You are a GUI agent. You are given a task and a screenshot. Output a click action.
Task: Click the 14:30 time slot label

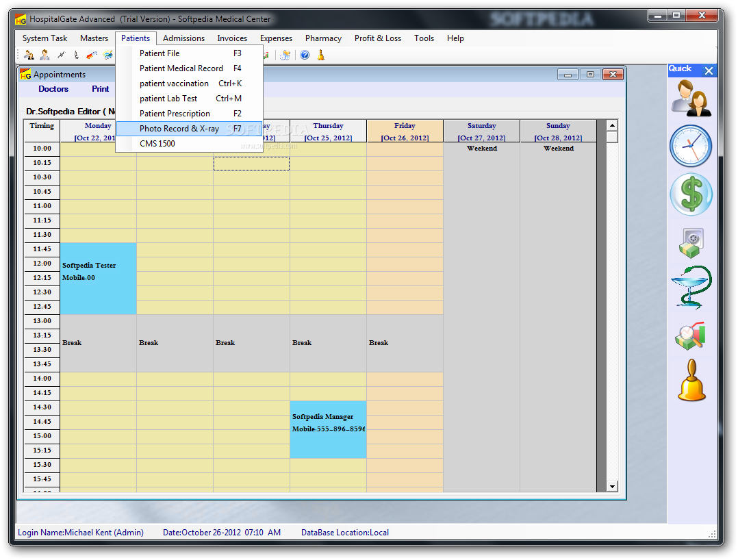point(42,407)
